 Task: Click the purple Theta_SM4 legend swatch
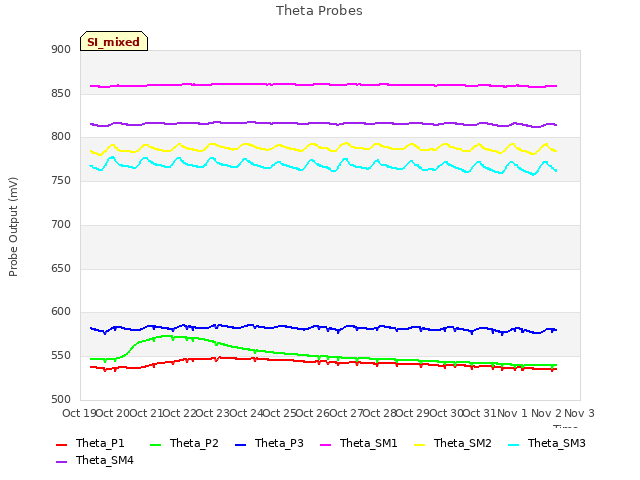coord(61,462)
